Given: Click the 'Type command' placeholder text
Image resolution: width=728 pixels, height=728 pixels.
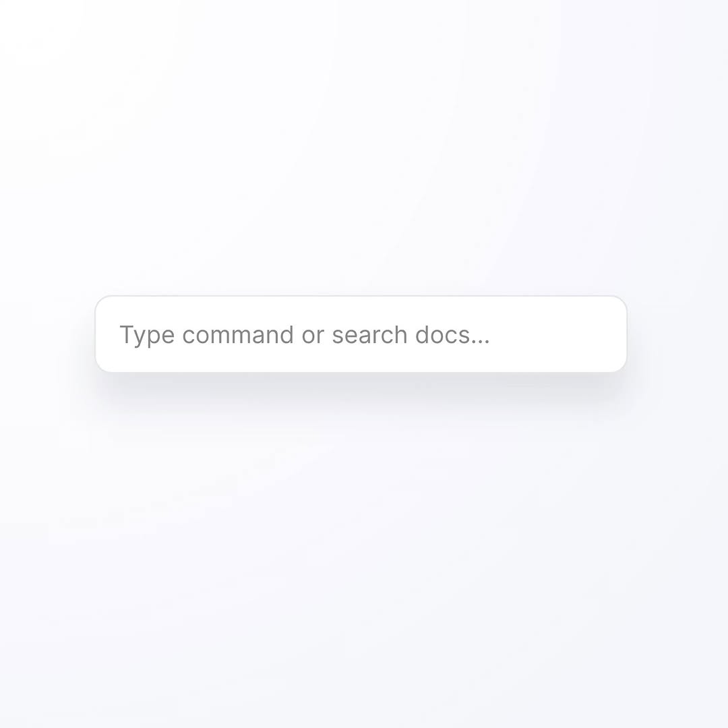Looking at the screenshot, I should pos(207,335).
